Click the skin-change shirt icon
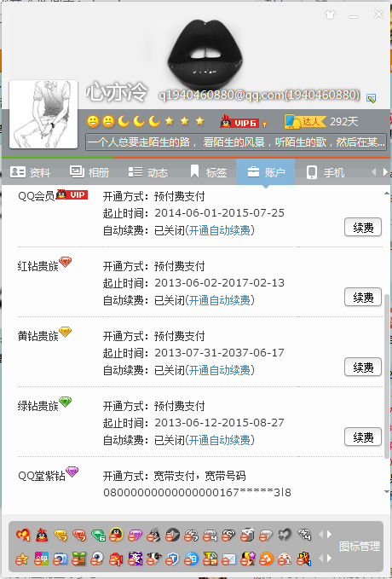The height and width of the screenshot is (579, 392). point(330,14)
